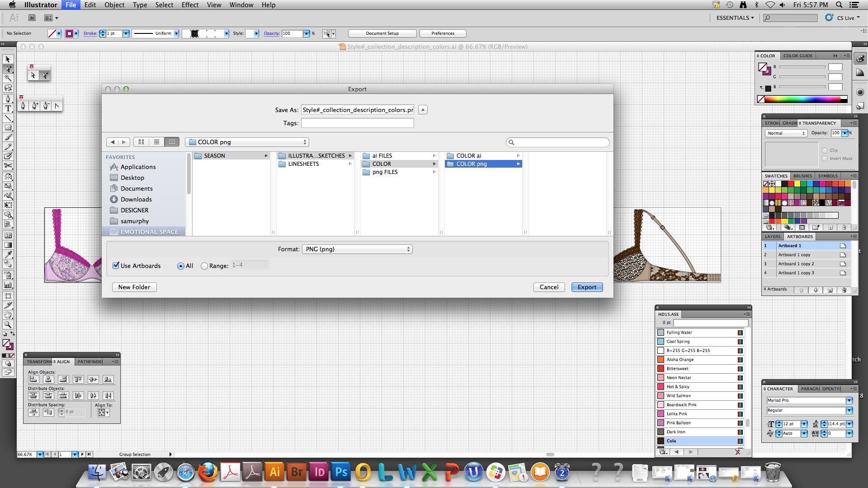Image resolution: width=868 pixels, height=488 pixels.
Task: Open the Effect menu
Action: coord(189,5)
